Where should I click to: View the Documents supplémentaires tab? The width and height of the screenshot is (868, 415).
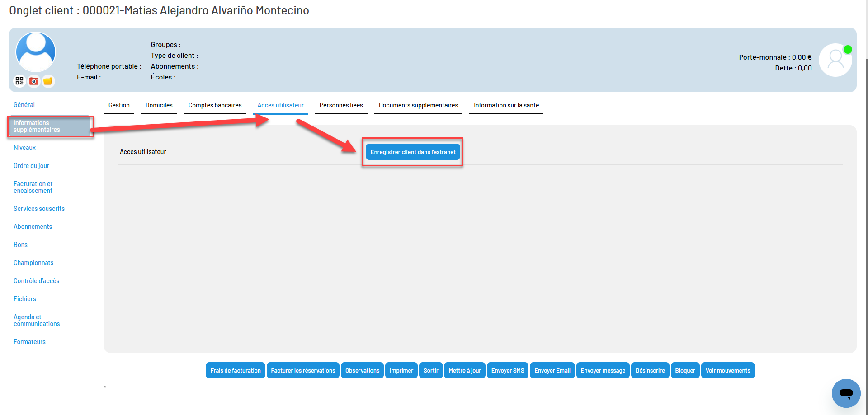[418, 105]
